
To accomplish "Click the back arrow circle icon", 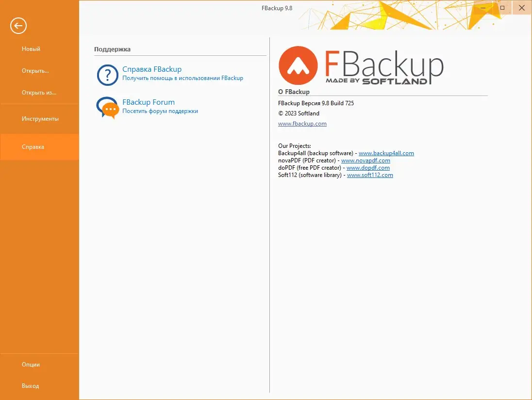I will (18, 26).
